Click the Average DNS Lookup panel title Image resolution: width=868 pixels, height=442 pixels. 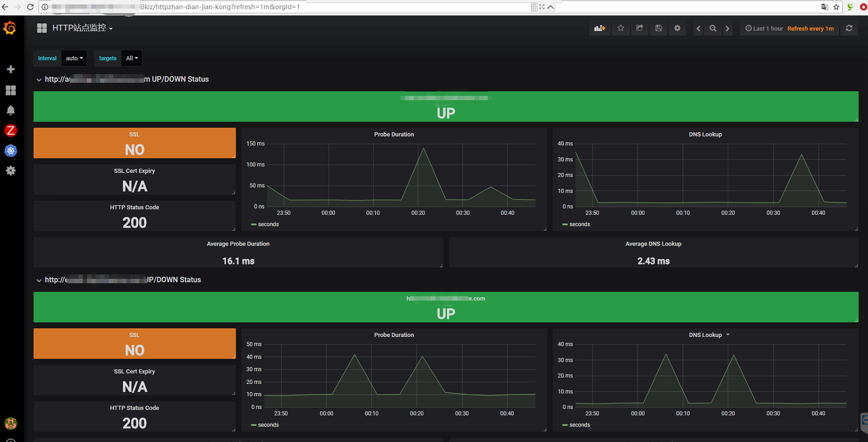click(x=653, y=244)
